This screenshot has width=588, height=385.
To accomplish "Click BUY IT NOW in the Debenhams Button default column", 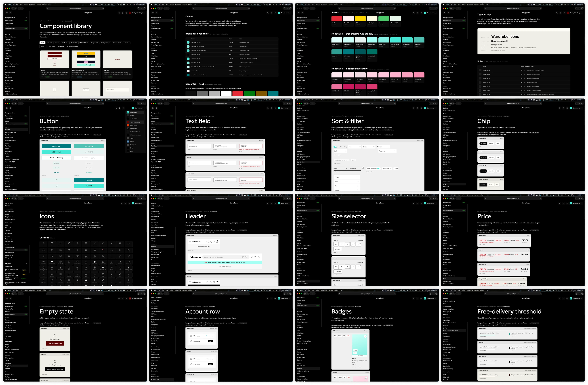I will 56,146.
